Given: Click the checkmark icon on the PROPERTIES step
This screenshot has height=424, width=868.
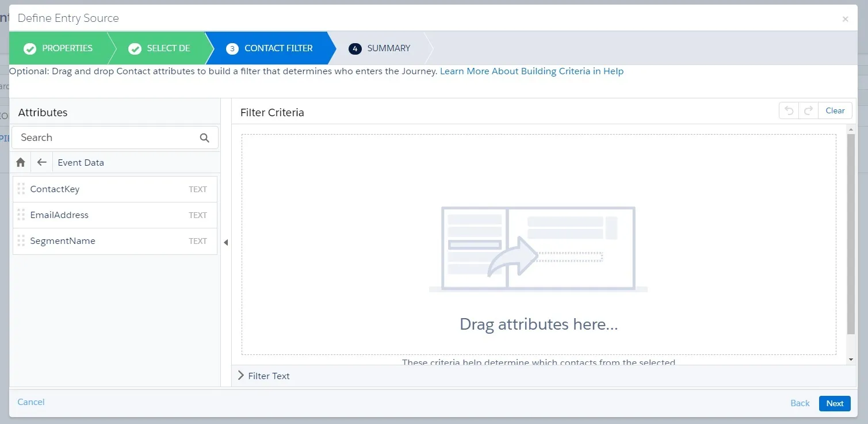Looking at the screenshot, I should pos(30,48).
